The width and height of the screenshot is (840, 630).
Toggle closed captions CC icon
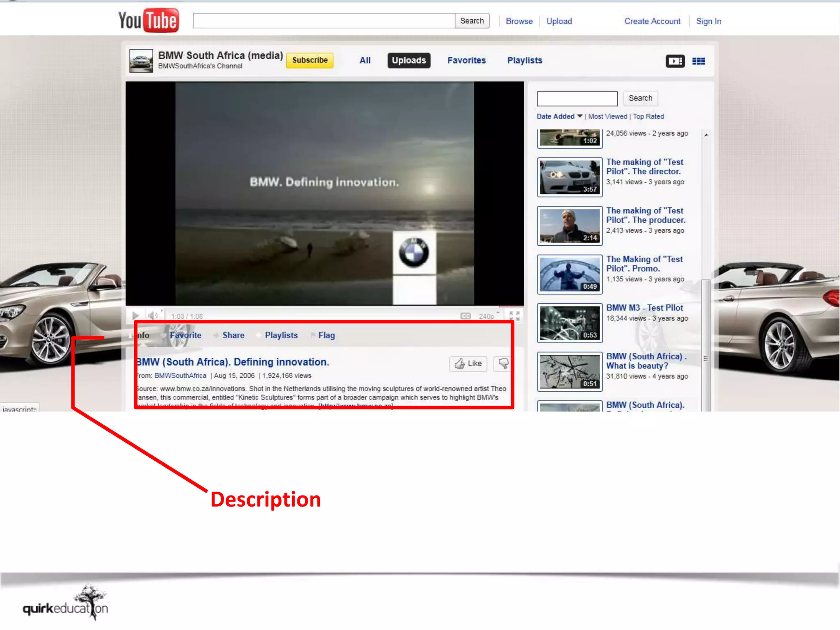466,316
